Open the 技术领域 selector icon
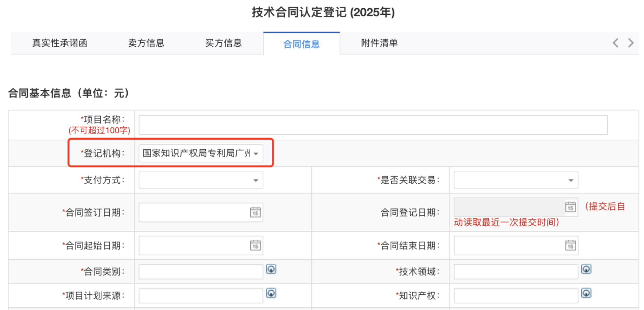This screenshot has height=310, width=644. (x=586, y=269)
